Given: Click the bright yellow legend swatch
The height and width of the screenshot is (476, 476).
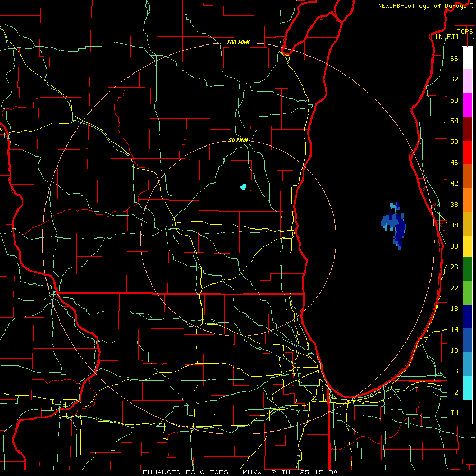Looking at the screenshot, I should (x=467, y=246).
